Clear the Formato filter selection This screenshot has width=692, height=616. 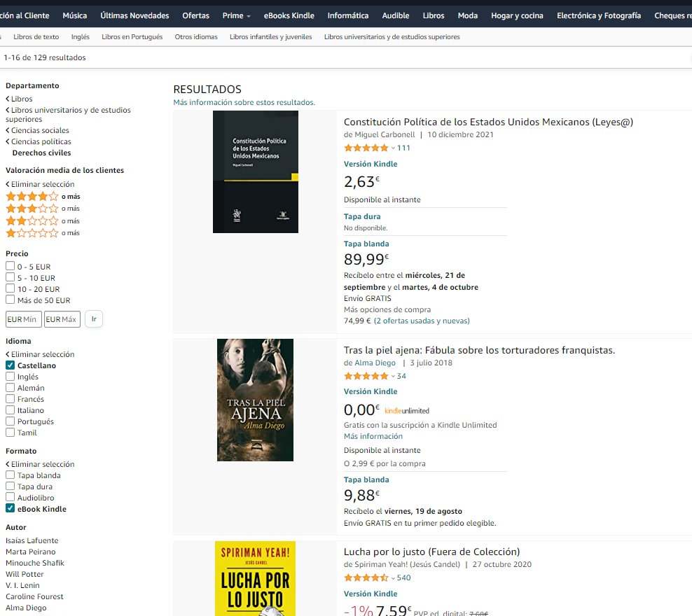[x=40, y=464]
